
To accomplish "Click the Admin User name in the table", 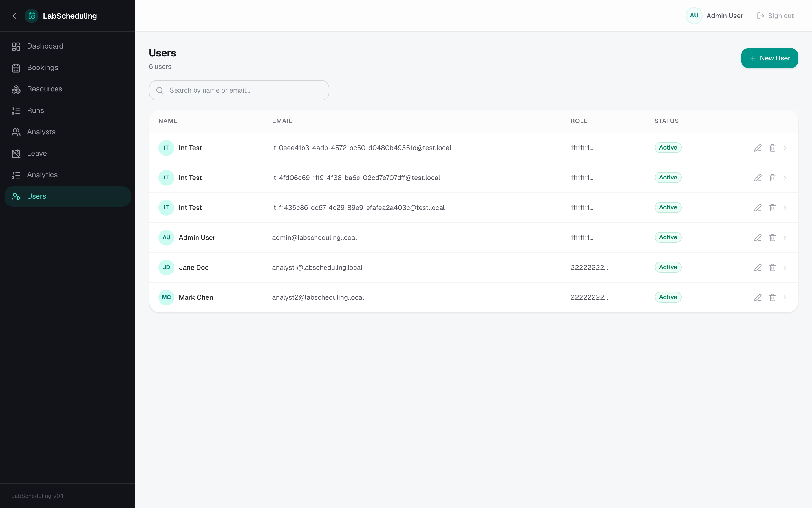I will [x=197, y=238].
